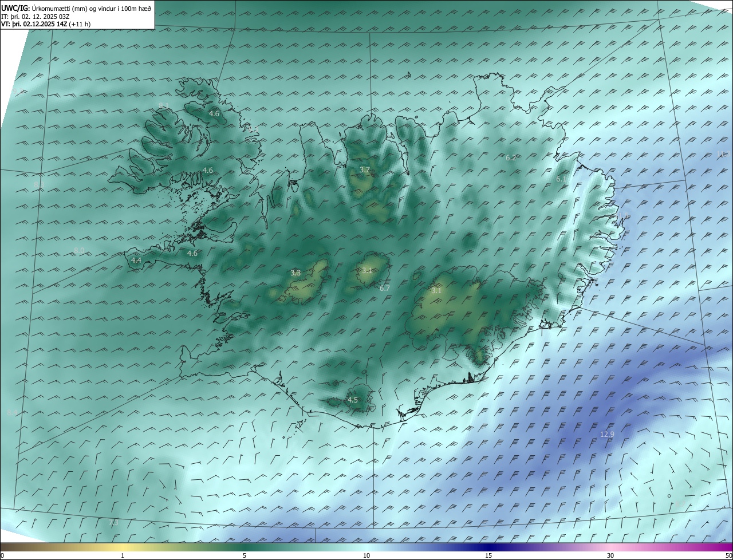Click the 6.2 value in the northeast
The height and width of the screenshot is (560, 733).
(x=511, y=157)
